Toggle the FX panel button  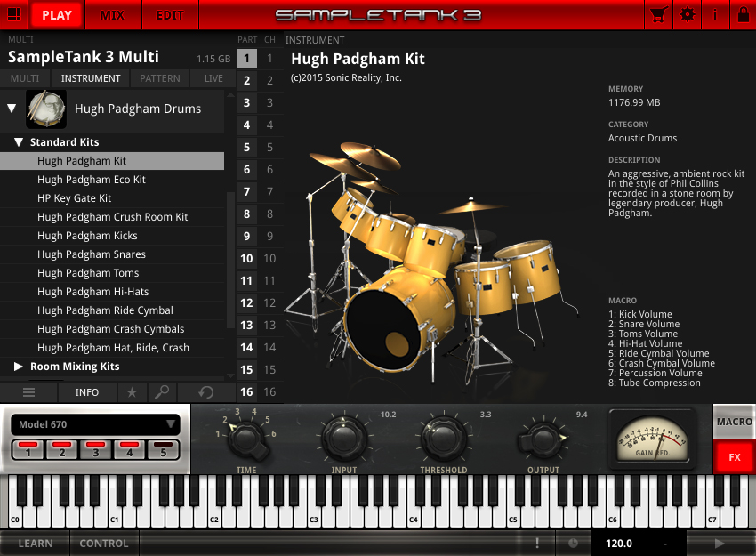tap(735, 457)
